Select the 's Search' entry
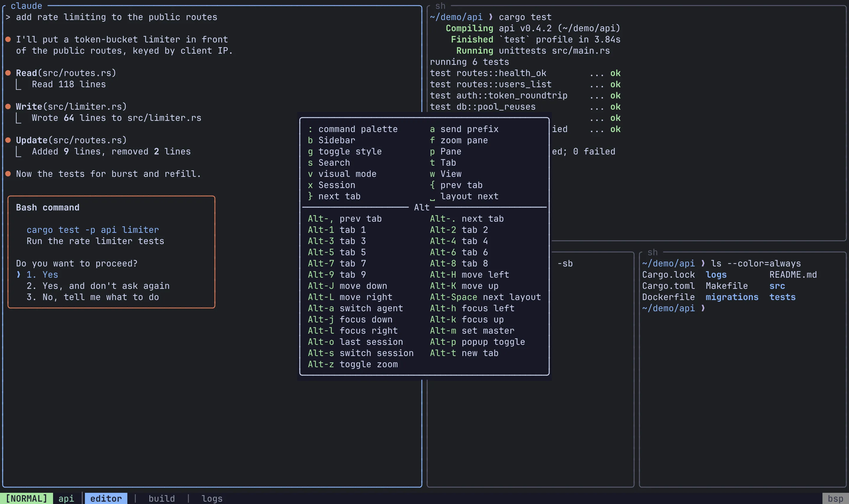Screen dimensions: 849x504 [329, 163]
